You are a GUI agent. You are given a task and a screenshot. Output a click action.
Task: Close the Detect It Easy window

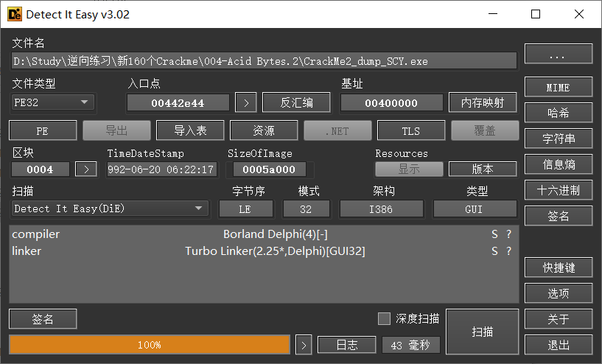(x=579, y=14)
